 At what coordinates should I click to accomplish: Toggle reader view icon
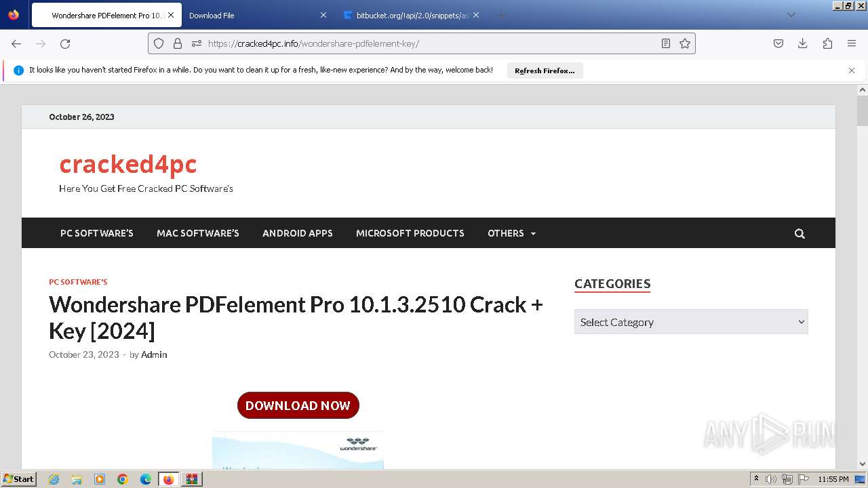pyautogui.click(x=666, y=43)
